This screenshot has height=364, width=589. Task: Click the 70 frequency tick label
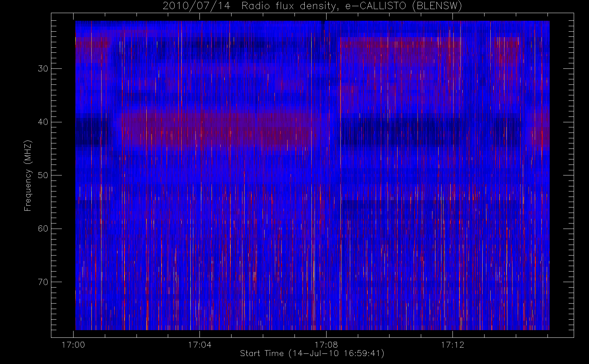43,282
